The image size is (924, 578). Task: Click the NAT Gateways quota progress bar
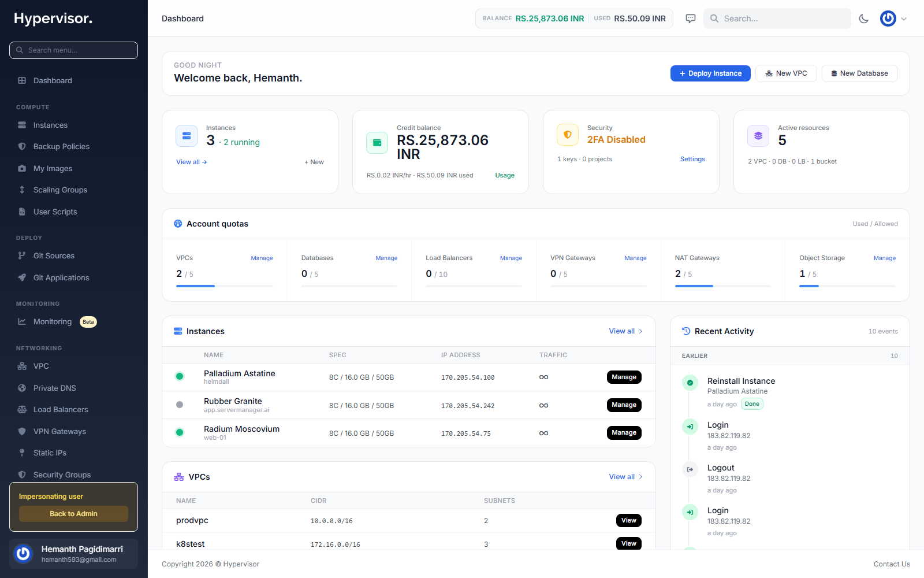[723, 286]
